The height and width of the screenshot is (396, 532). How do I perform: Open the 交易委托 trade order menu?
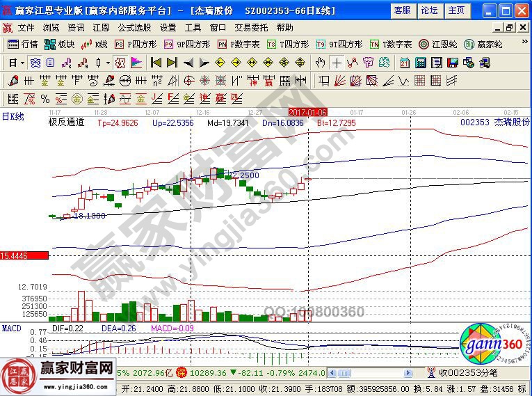point(250,28)
